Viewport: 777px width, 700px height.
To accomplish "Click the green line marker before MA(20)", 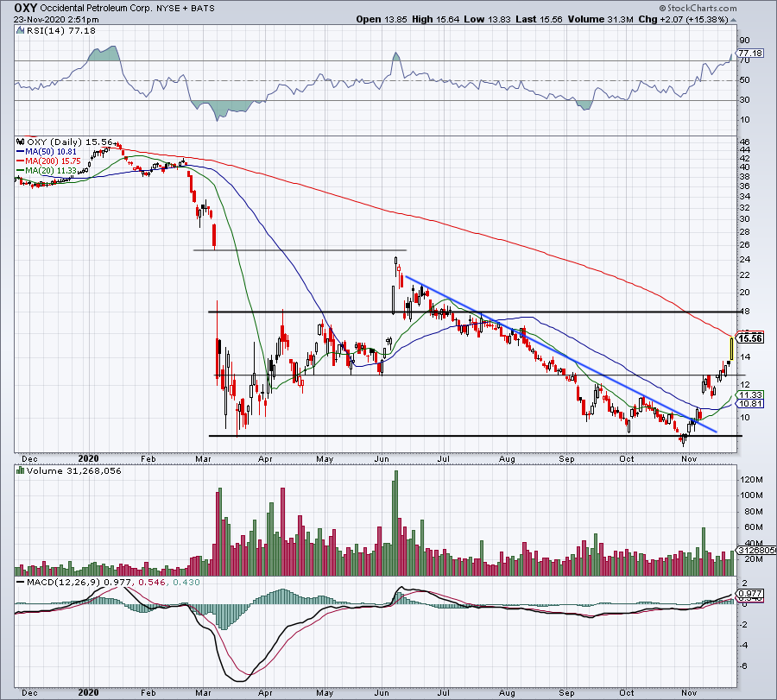I will 21,170.
